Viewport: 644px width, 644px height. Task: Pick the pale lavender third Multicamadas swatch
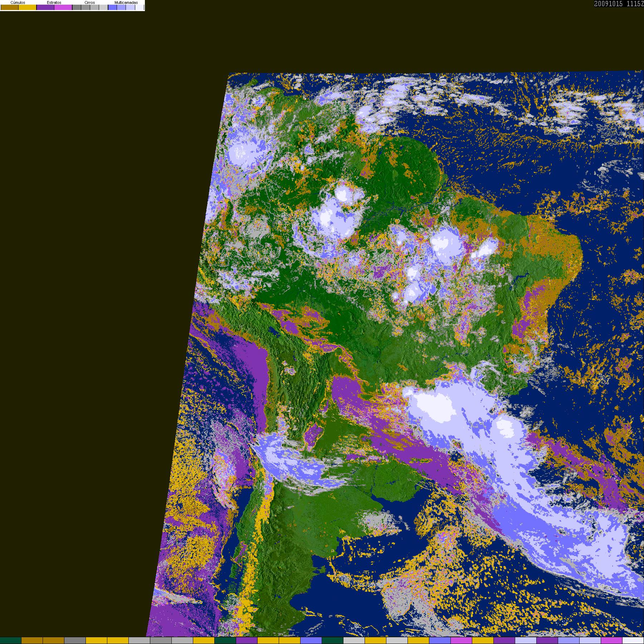tap(130, 7)
